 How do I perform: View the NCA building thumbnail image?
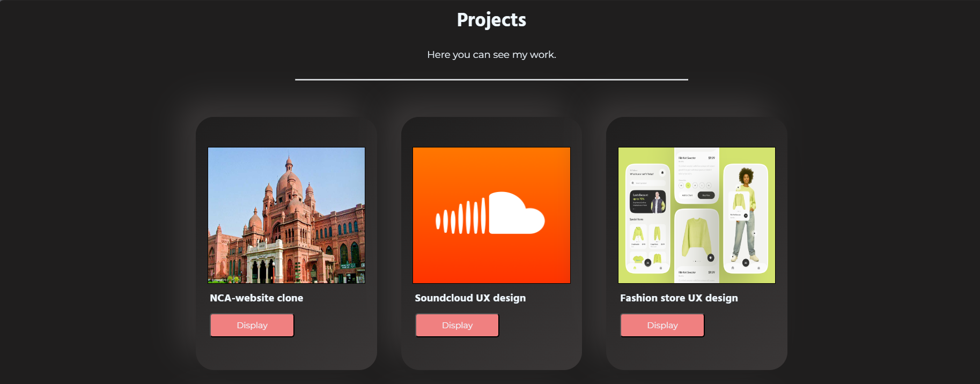click(286, 215)
